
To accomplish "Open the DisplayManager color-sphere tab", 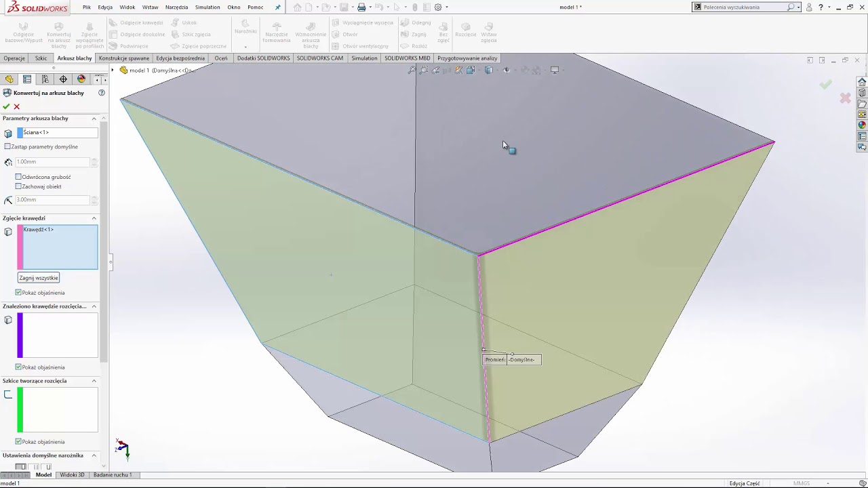I will [81, 79].
